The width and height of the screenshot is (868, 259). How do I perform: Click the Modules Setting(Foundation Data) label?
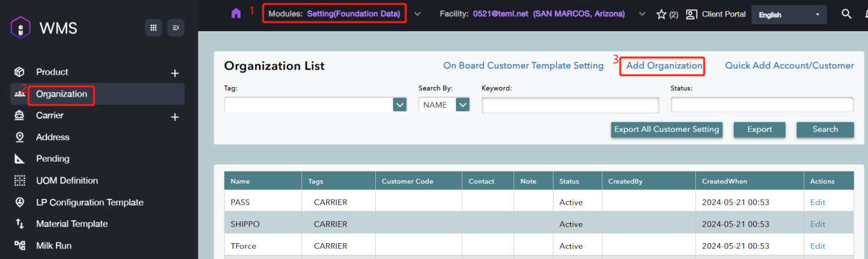(334, 14)
